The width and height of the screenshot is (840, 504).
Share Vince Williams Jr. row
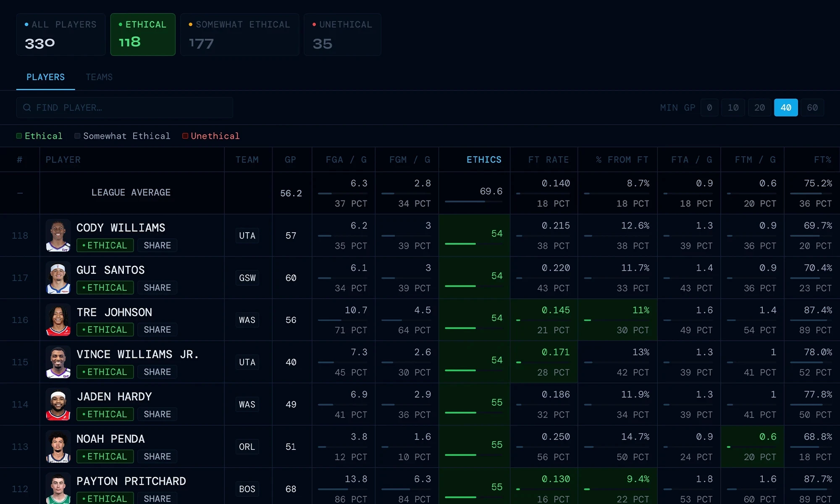point(157,372)
